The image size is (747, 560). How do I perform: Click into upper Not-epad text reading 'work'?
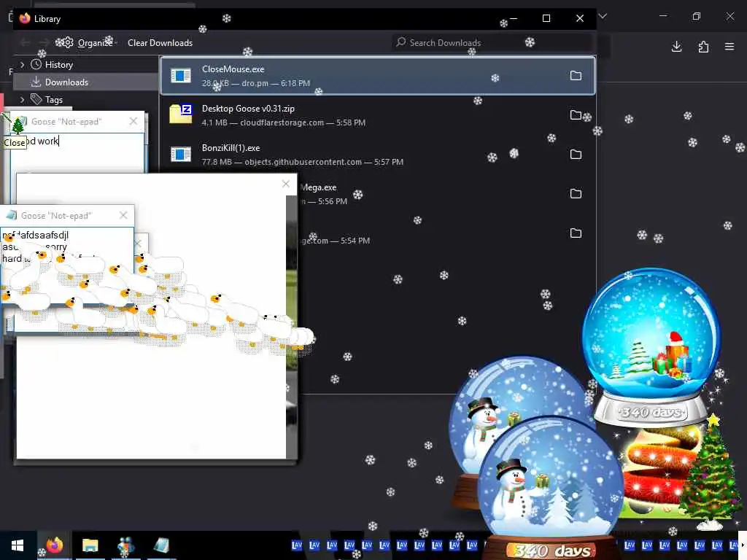click(48, 141)
